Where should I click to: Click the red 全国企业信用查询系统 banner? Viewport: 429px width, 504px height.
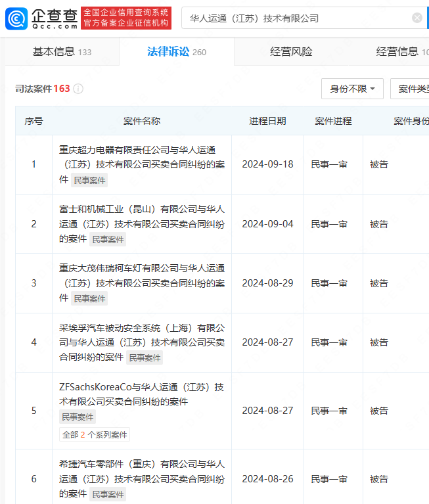click(126, 18)
